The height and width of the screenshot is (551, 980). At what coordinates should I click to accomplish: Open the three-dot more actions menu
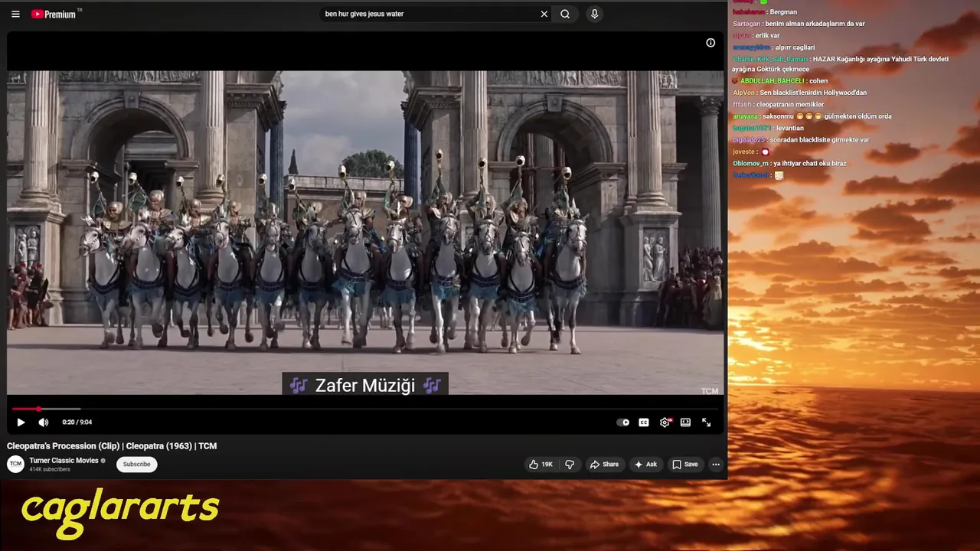click(716, 465)
